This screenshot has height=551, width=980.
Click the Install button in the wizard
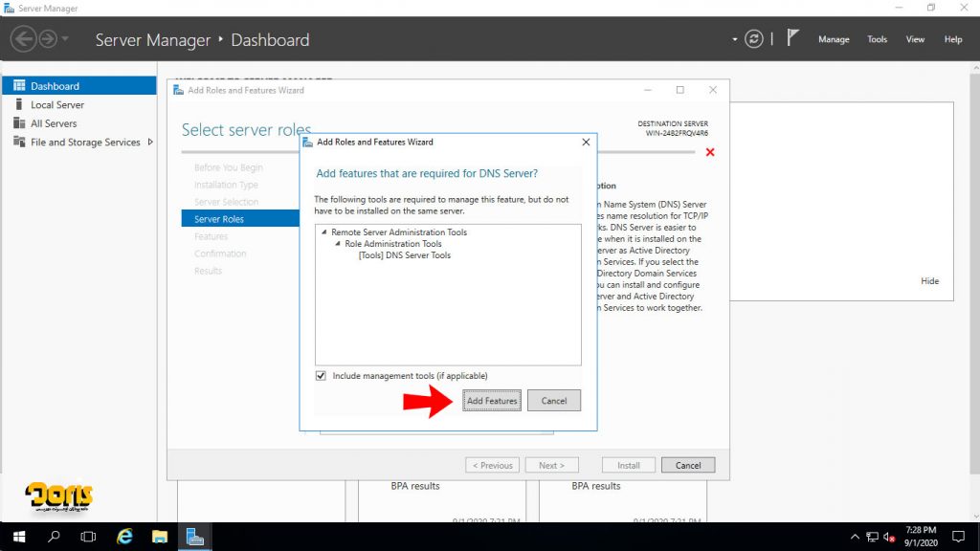point(629,466)
